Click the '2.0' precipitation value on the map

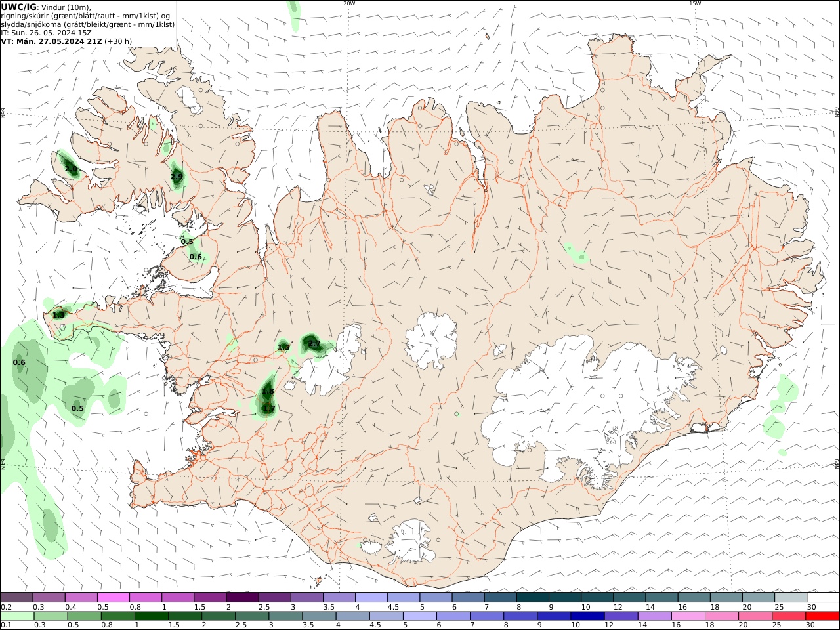coord(71,169)
